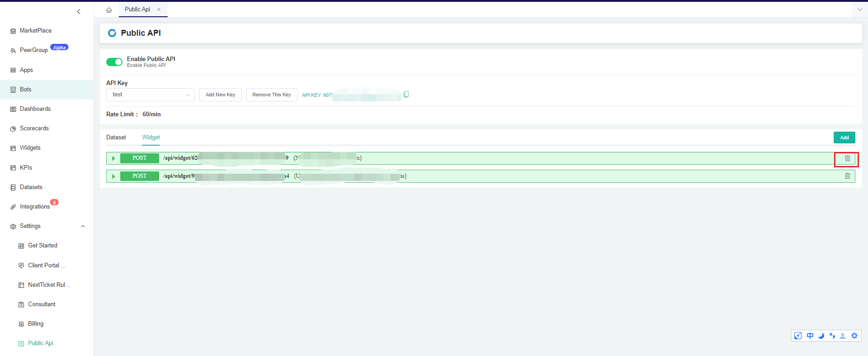
Task: Collapse the sidebar with the left arrow
Action: point(79,12)
